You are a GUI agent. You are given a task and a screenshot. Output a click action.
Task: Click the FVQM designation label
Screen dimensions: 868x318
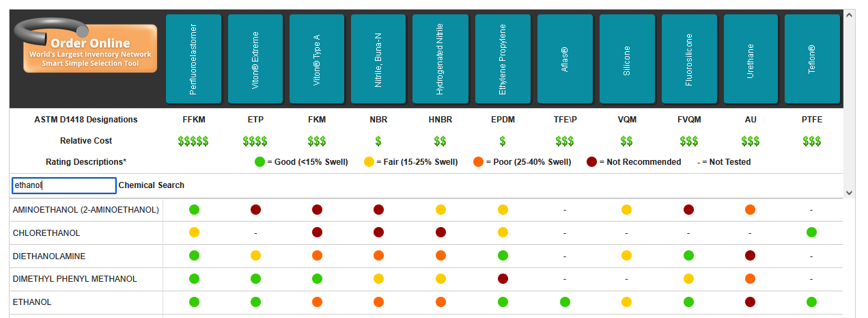(x=689, y=120)
